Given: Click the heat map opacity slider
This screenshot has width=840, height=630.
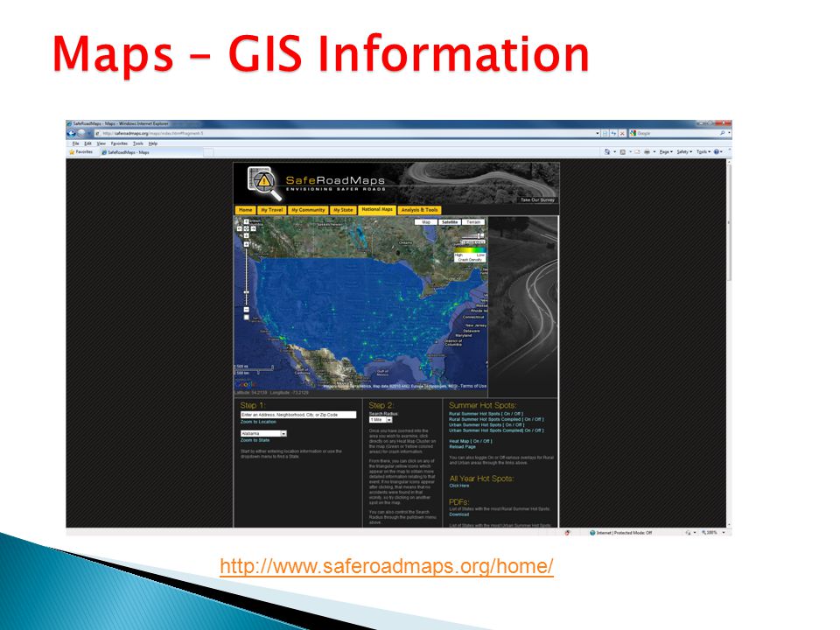Looking at the screenshot, I should coord(473,235).
